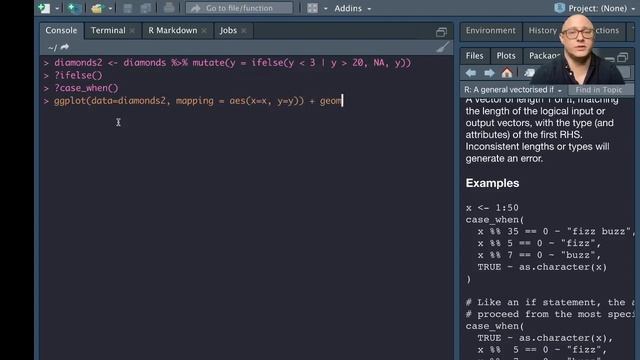Open the New File dropdown arrow
The height and width of the screenshot is (360, 640).
[57, 8]
